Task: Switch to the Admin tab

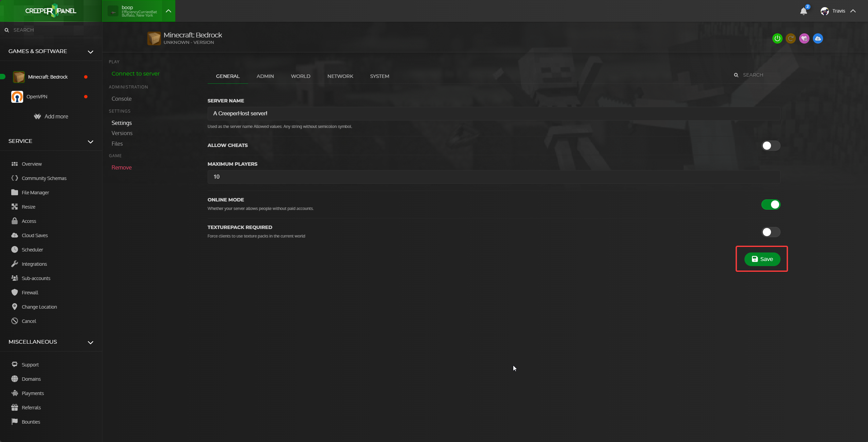Action: click(x=265, y=76)
